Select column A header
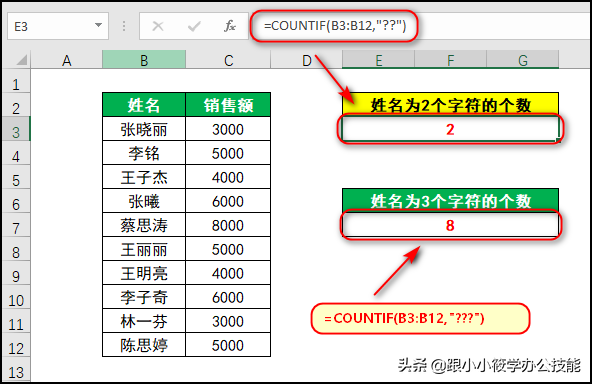The height and width of the screenshot is (384, 592). pos(66,60)
